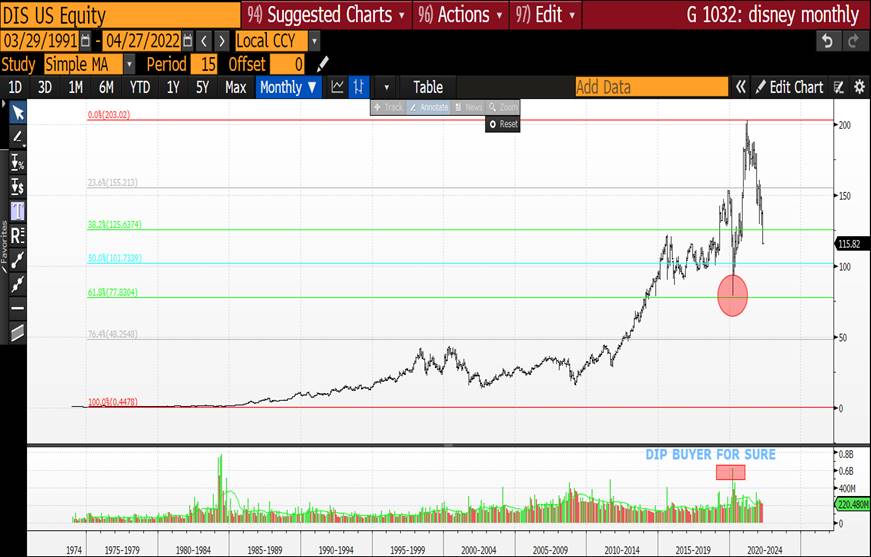Shift date range backward with left arrow

tap(204, 41)
